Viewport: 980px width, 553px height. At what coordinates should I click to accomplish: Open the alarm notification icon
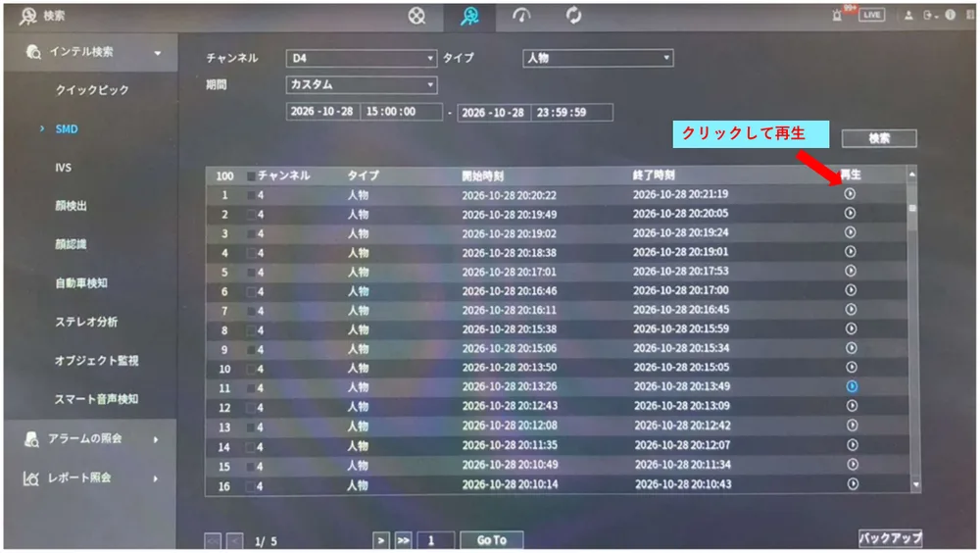click(837, 15)
